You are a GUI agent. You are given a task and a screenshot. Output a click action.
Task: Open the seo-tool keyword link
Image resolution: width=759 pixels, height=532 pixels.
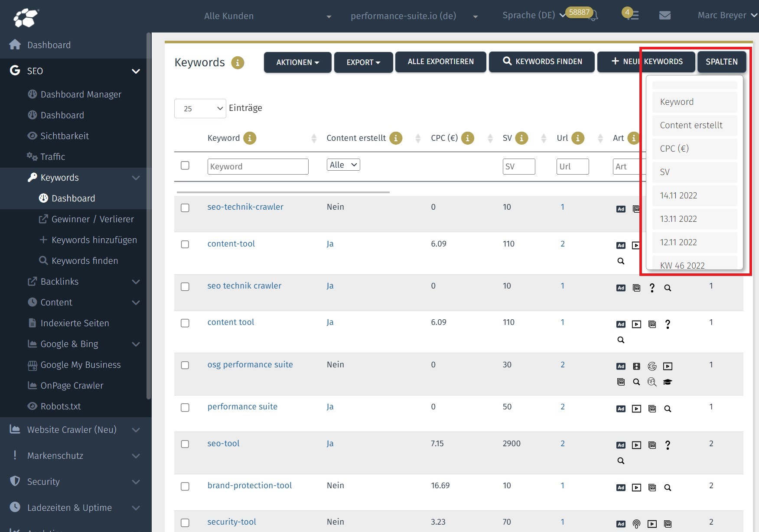(x=223, y=444)
